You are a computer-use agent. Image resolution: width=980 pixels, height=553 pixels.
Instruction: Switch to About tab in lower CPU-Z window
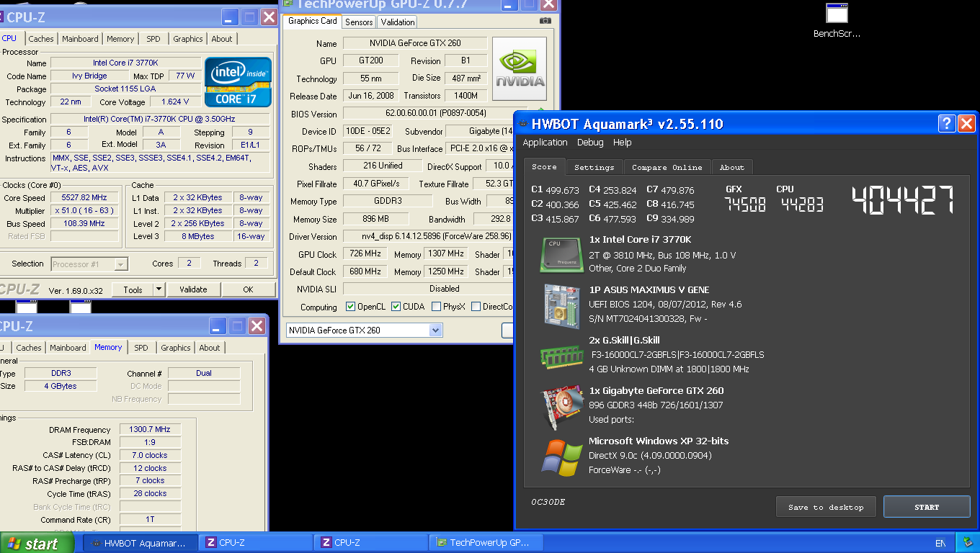[x=210, y=348]
